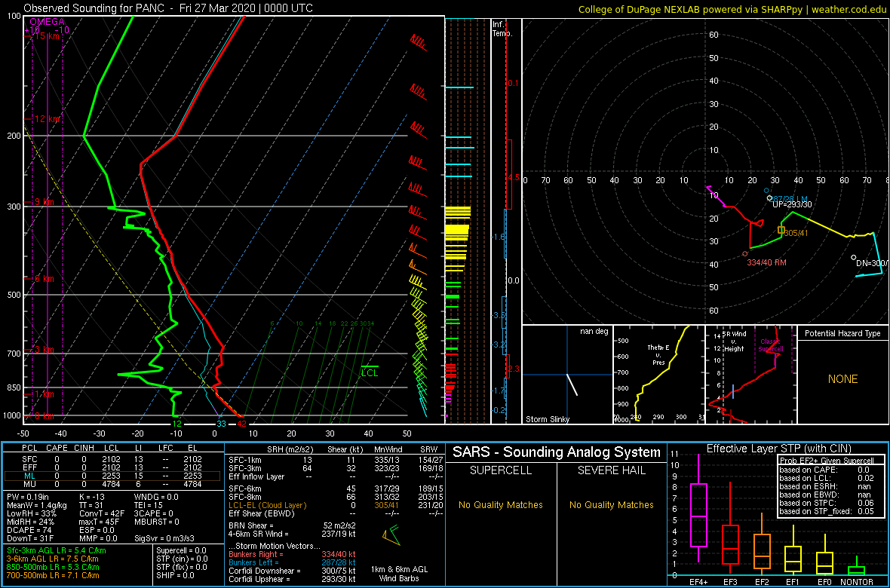Click the 9 km height marker
This screenshot has width=890, height=588.
tap(44, 202)
